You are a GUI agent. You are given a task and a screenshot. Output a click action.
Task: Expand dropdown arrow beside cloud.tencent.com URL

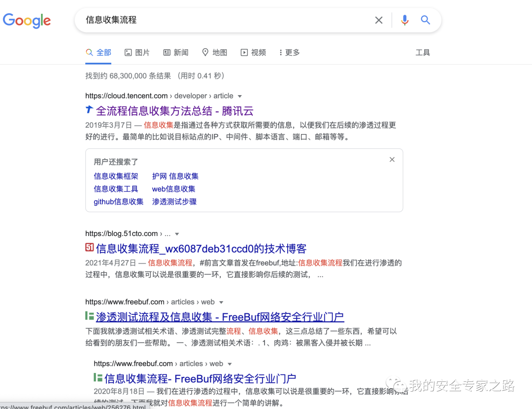tap(240, 97)
